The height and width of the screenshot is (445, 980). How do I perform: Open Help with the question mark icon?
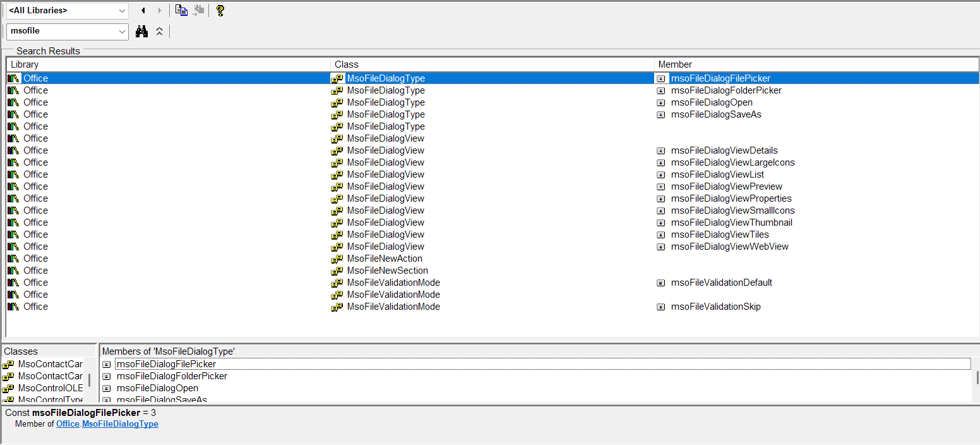tap(220, 11)
